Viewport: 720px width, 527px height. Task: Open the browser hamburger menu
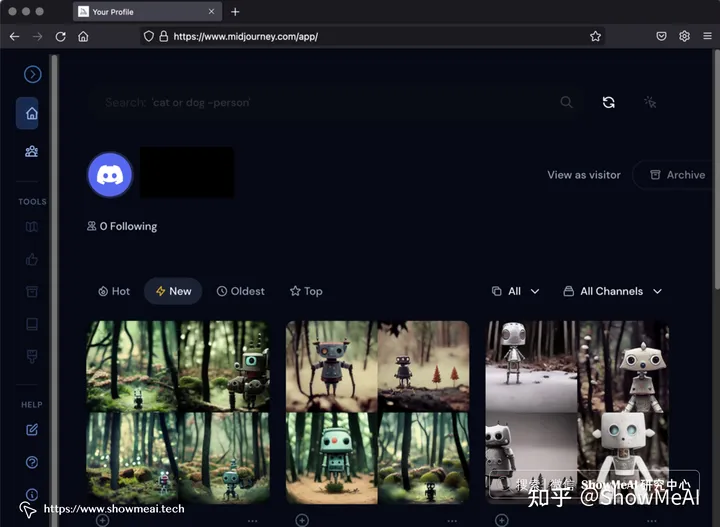click(707, 36)
